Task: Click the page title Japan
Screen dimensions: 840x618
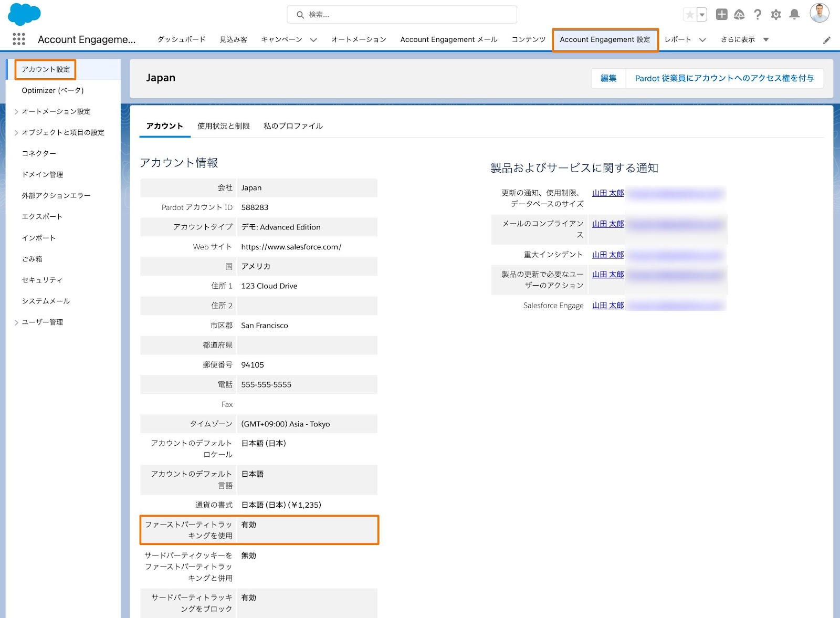Action: point(161,78)
